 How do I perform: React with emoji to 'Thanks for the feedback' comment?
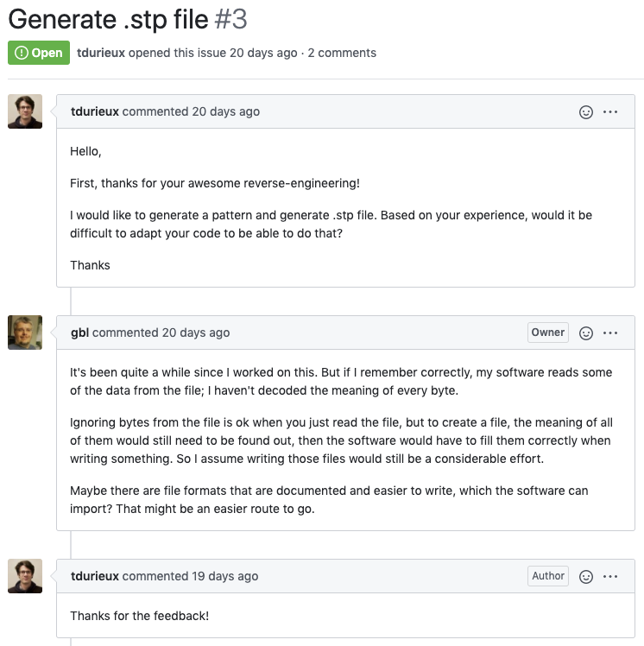(585, 576)
